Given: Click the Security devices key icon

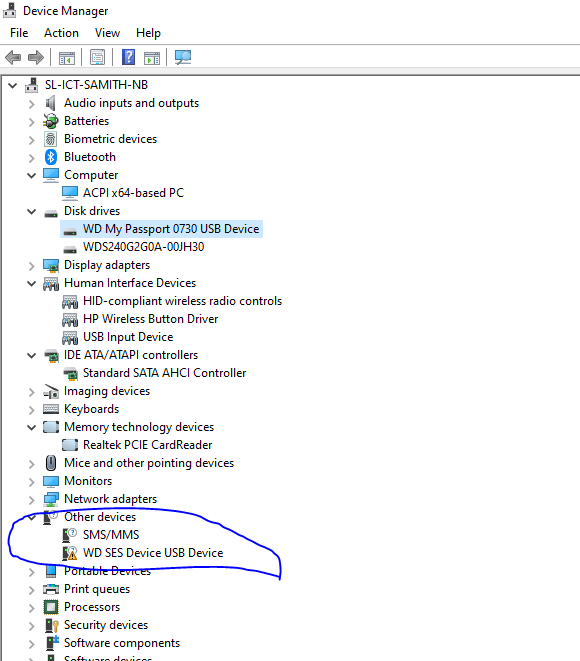Looking at the screenshot, I should click(x=51, y=625).
